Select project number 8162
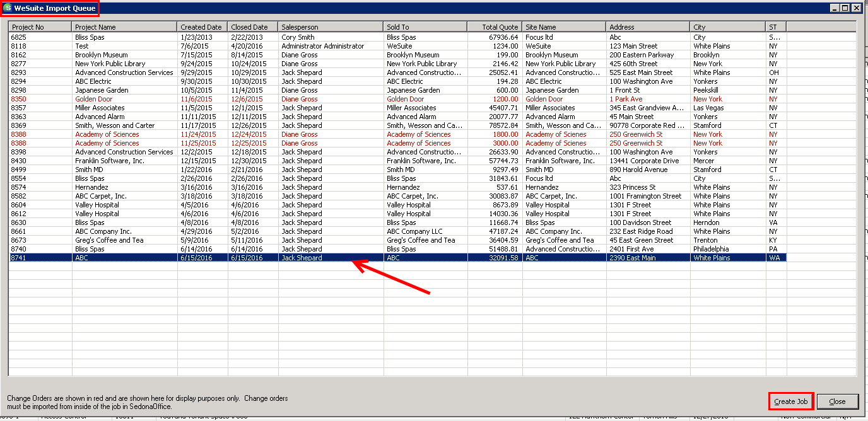The height and width of the screenshot is (421, 868). (x=19, y=55)
